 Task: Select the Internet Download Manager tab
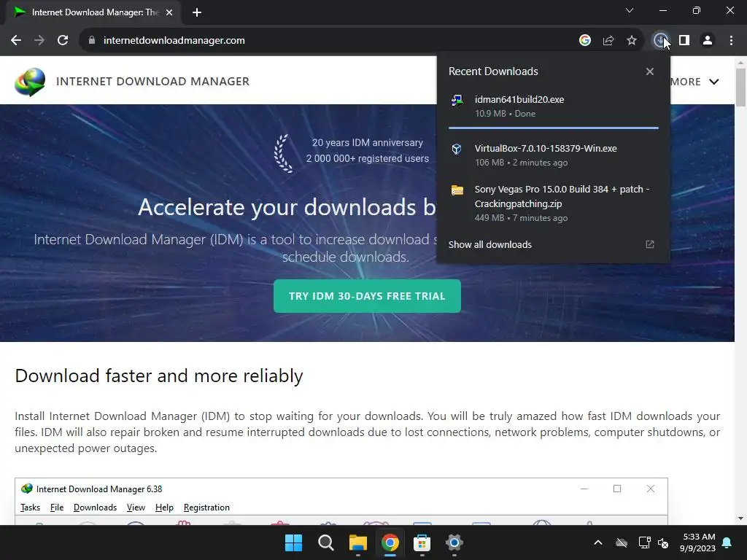pos(93,12)
